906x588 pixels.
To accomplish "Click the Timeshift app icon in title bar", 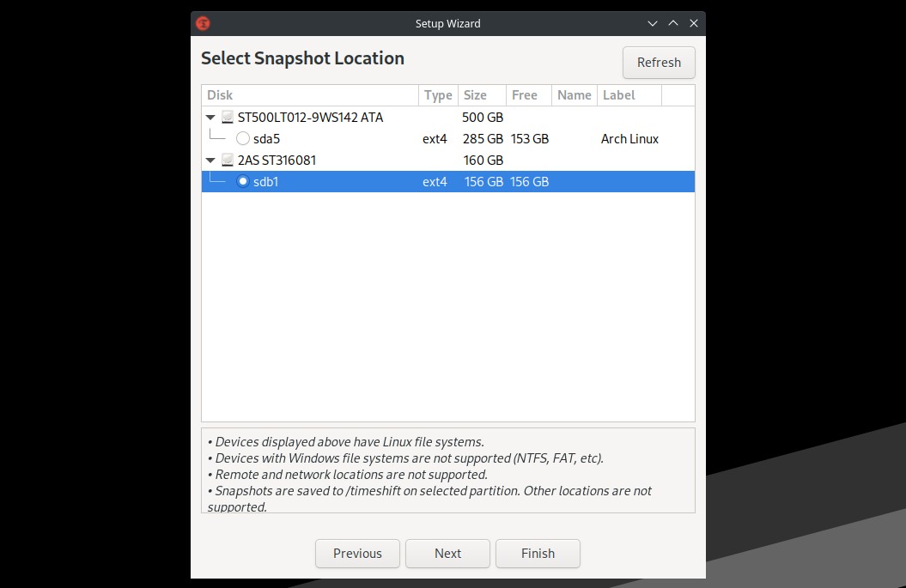I will [203, 24].
